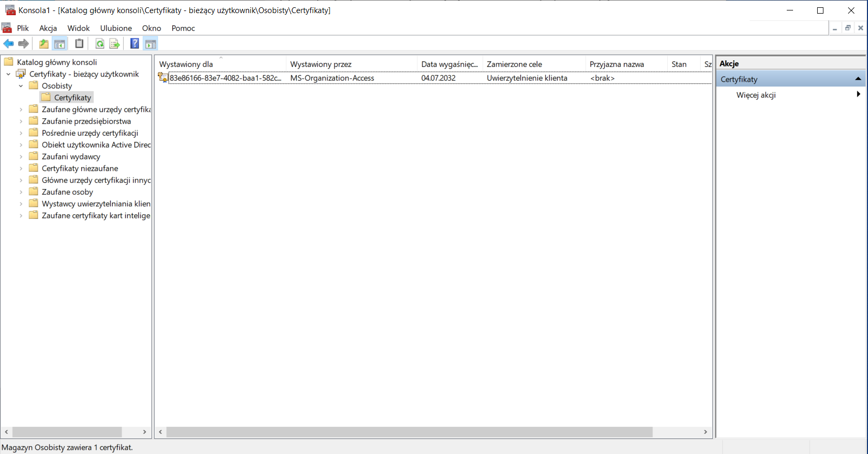The image size is (868, 454).
Task: Expand the Zaufane osoby node
Action: [x=21, y=192]
